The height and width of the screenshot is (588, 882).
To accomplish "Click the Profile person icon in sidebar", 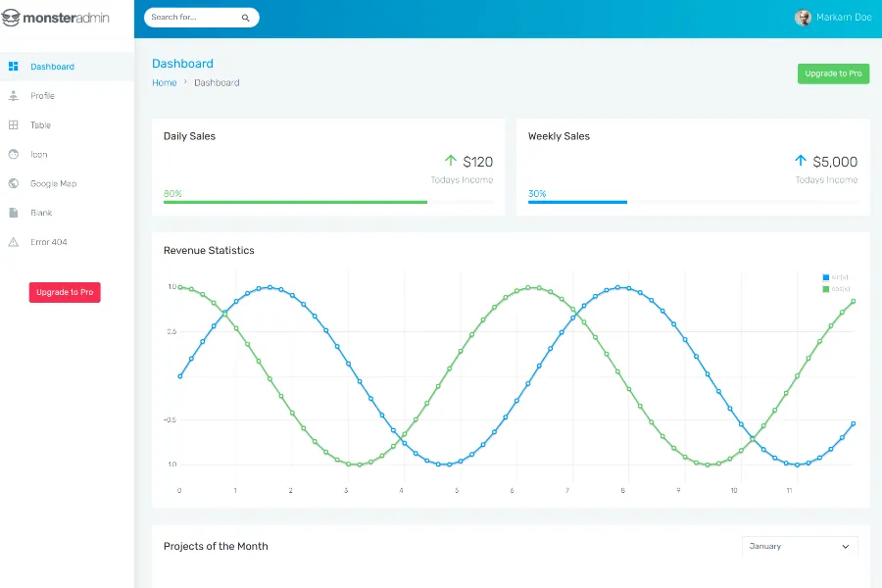I will click(14, 96).
